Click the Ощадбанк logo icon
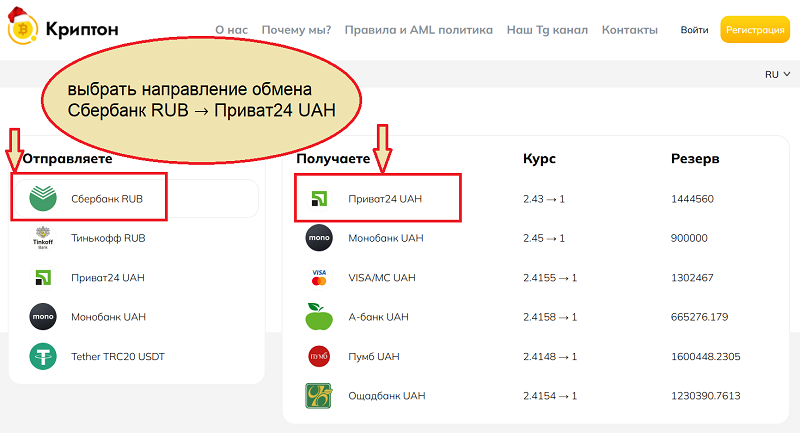800x433 pixels. point(319,396)
